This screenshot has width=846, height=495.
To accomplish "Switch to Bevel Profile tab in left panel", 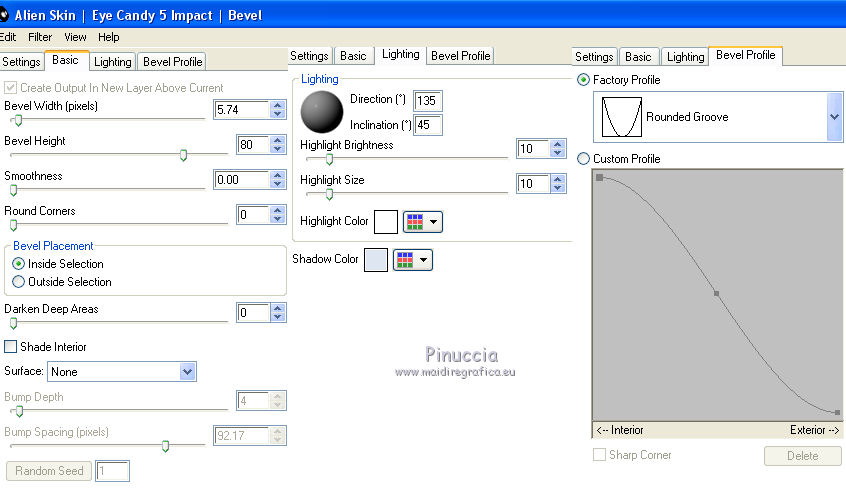I will (173, 62).
